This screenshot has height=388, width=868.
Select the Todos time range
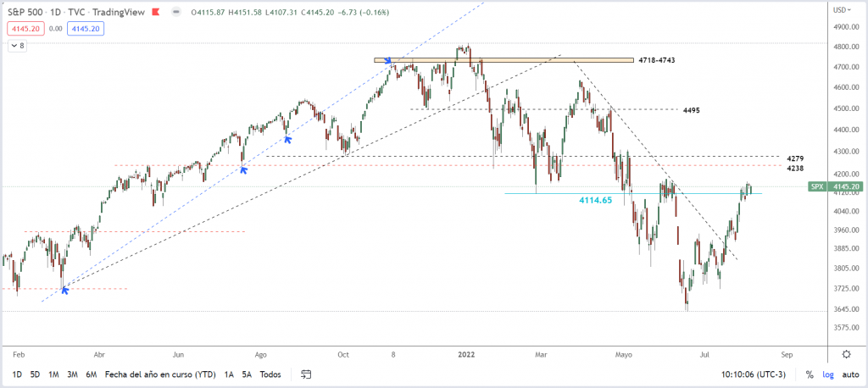(x=270, y=374)
